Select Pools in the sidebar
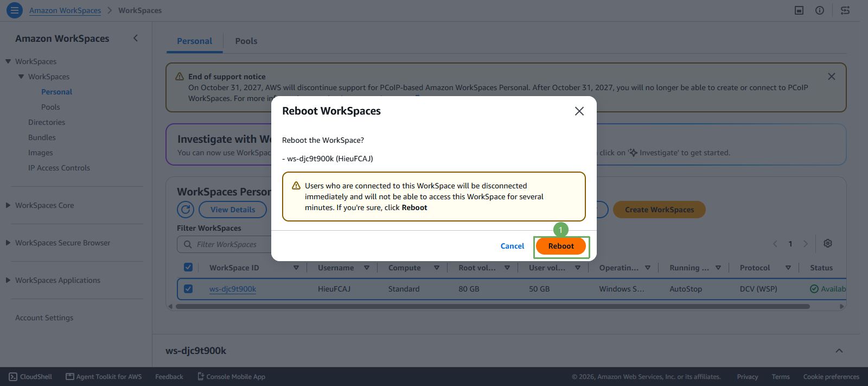Viewport: 868px width, 386px height. (x=50, y=107)
